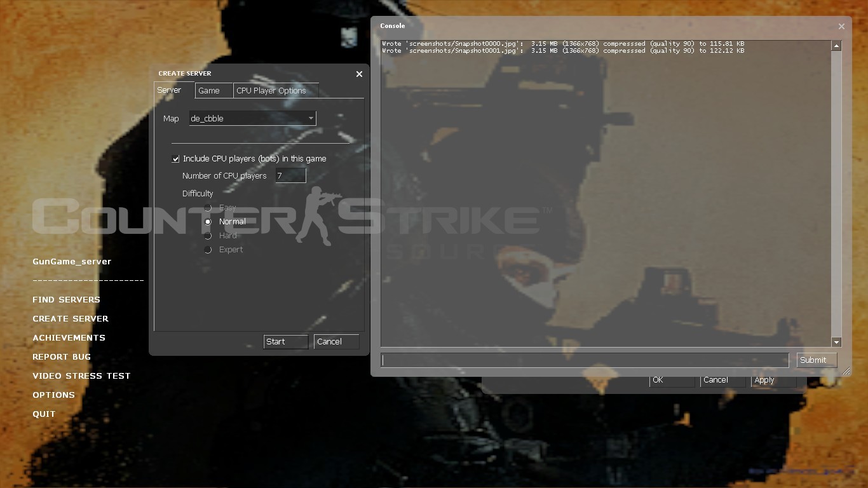Viewport: 868px width, 488px height.
Task: Click inside the console command input box
Action: 584,360
